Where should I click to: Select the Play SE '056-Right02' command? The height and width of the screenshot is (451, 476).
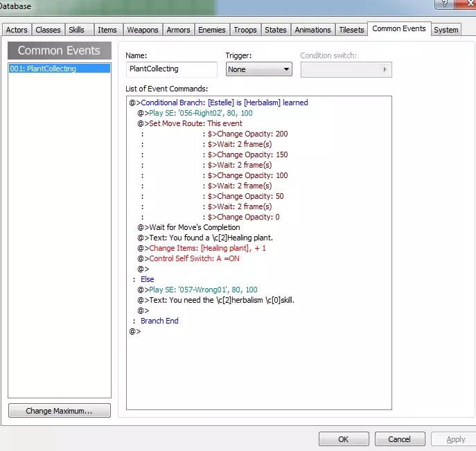[x=195, y=113]
